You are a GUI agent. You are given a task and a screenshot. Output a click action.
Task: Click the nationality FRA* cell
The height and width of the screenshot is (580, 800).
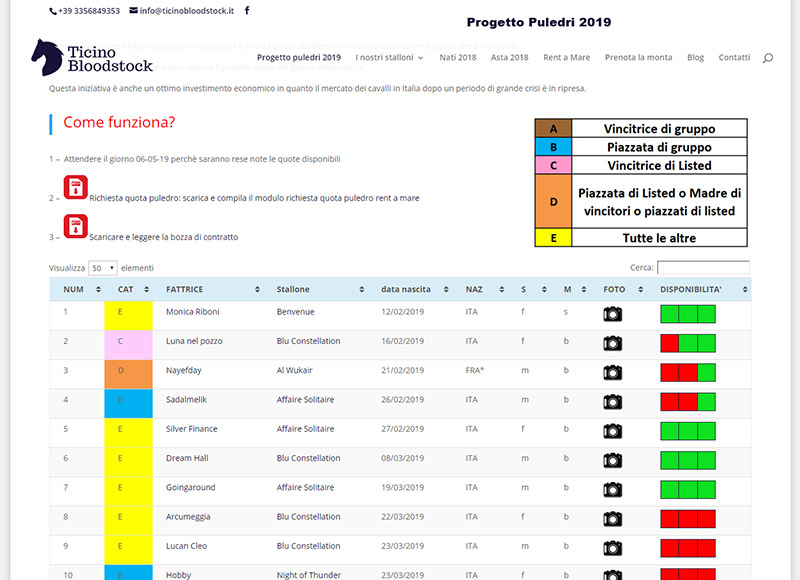[474, 370]
